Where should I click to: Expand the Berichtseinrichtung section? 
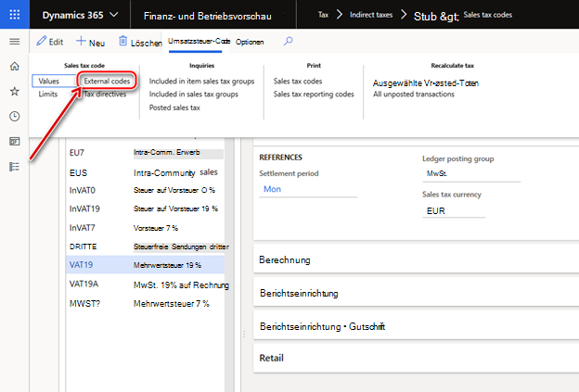(416, 293)
